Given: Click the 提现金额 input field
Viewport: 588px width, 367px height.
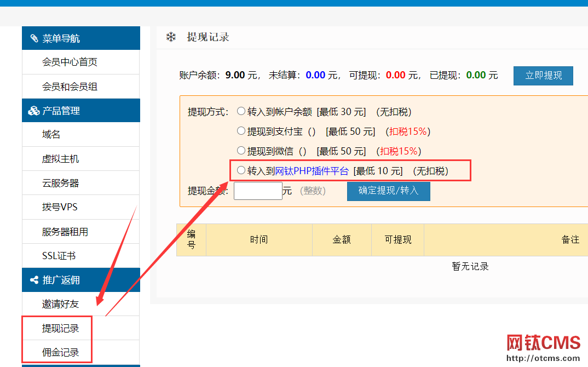Looking at the screenshot, I should click(258, 191).
